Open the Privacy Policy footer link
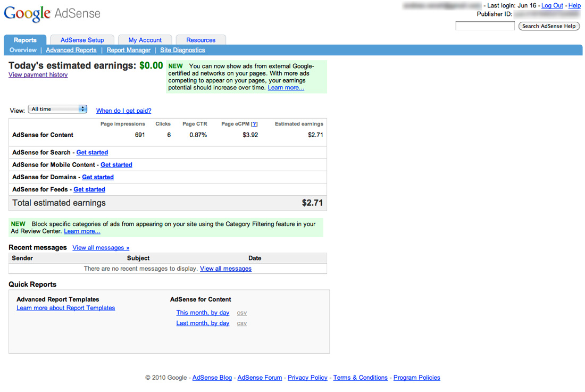Viewport: 585px width, 392px height. click(307, 378)
